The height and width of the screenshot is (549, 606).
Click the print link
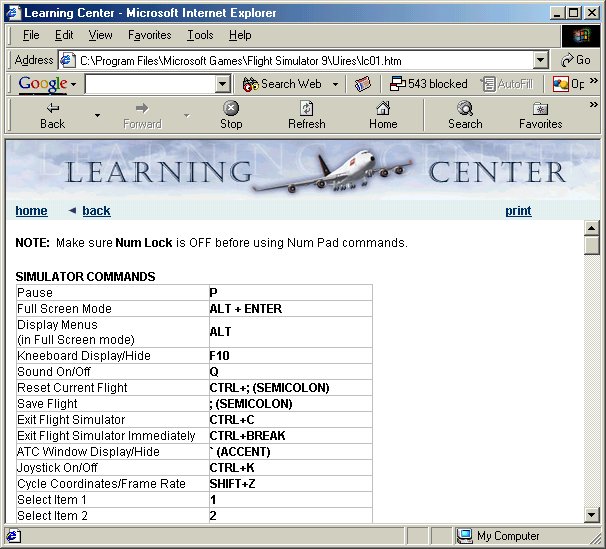point(518,211)
